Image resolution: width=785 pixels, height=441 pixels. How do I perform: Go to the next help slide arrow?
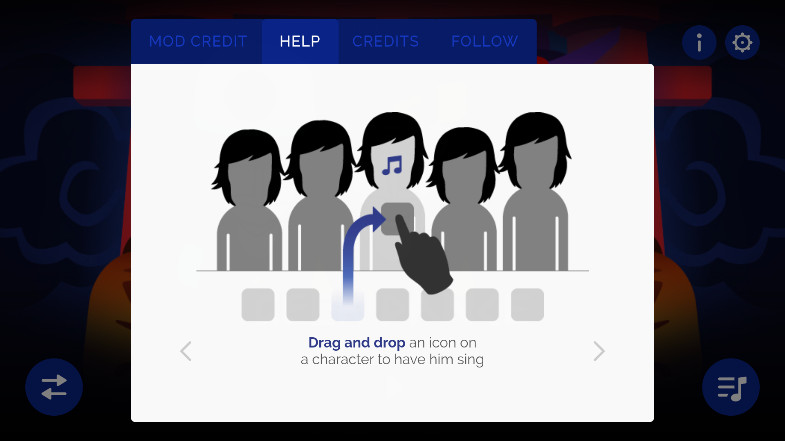click(x=599, y=351)
